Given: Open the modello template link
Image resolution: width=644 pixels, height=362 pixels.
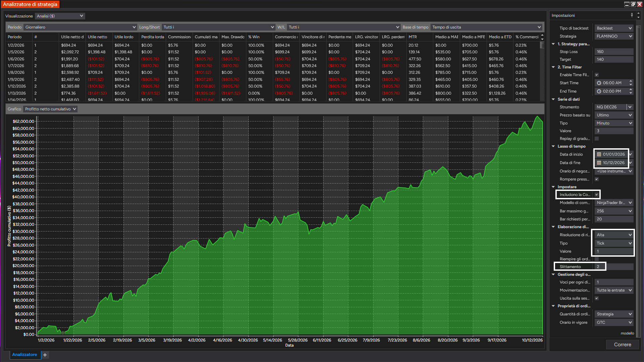Looking at the screenshot, I should pos(627,333).
